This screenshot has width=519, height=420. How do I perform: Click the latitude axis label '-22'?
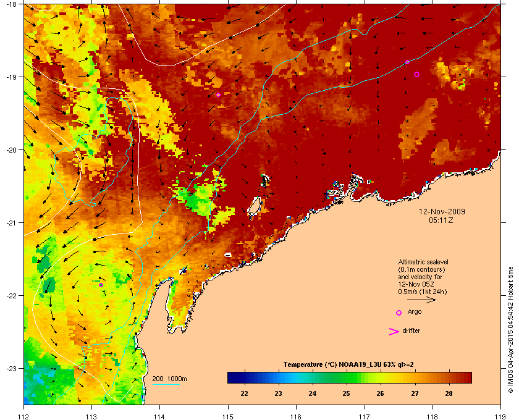point(12,296)
